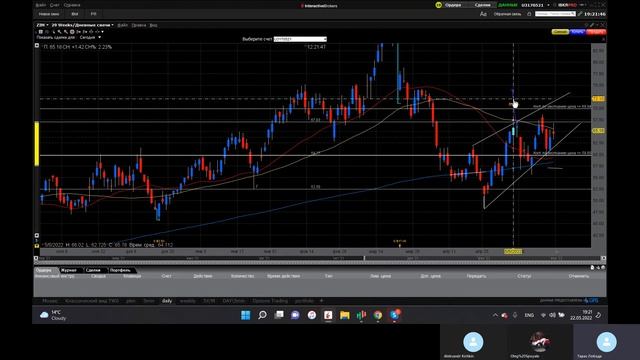
Task: Click the weather Cloudy widget
Action: point(53,315)
